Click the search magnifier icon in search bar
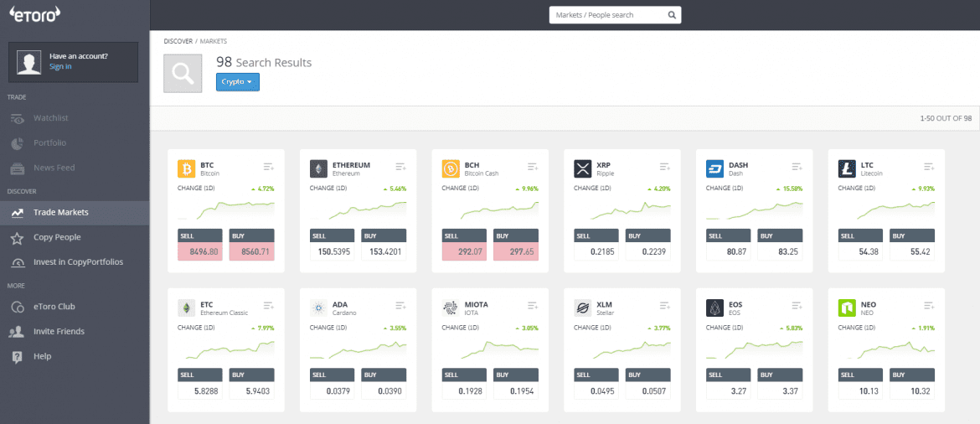980x424 pixels. tap(671, 15)
